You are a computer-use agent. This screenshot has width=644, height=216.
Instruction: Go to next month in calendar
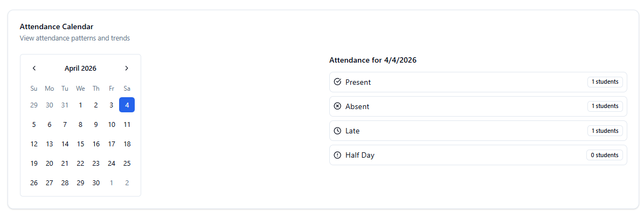(127, 68)
